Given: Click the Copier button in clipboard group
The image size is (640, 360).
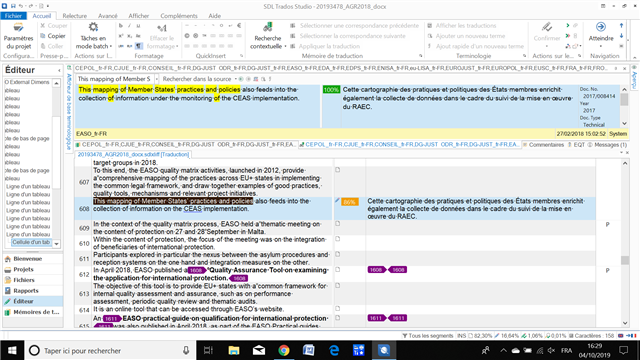Looking at the screenshot, I should point(53,36).
